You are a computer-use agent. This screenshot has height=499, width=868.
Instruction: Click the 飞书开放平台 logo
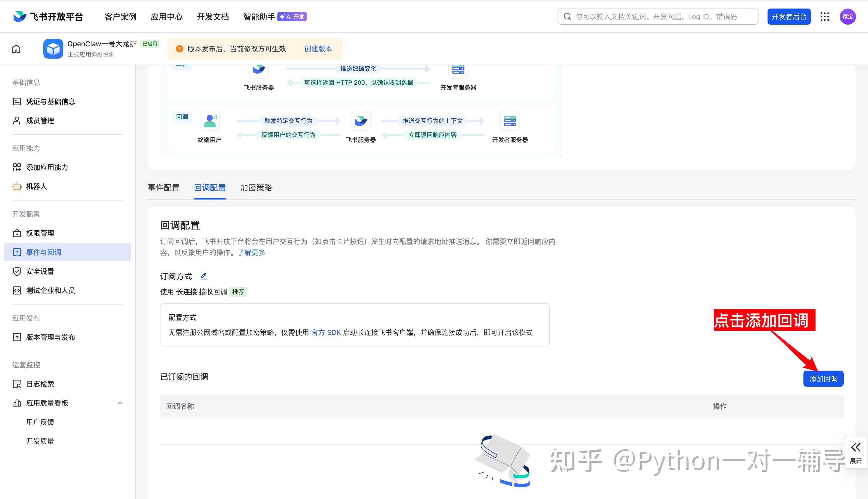tap(48, 17)
